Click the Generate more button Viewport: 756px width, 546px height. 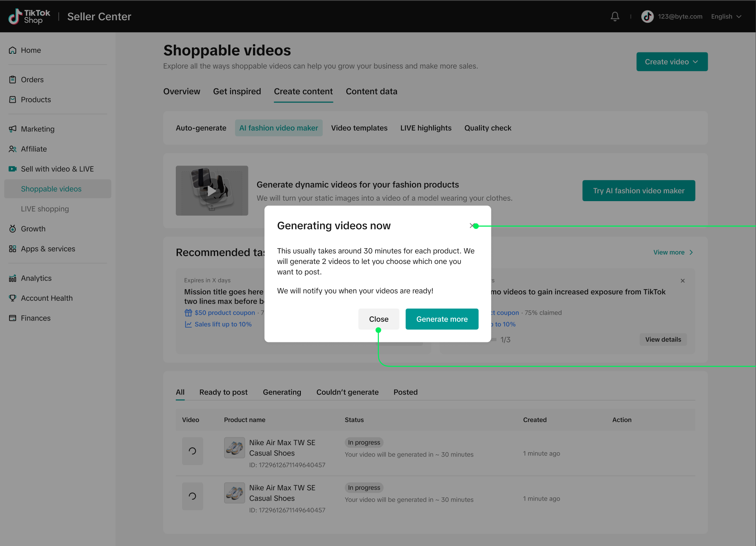pyautogui.click(x=442, y=319)
